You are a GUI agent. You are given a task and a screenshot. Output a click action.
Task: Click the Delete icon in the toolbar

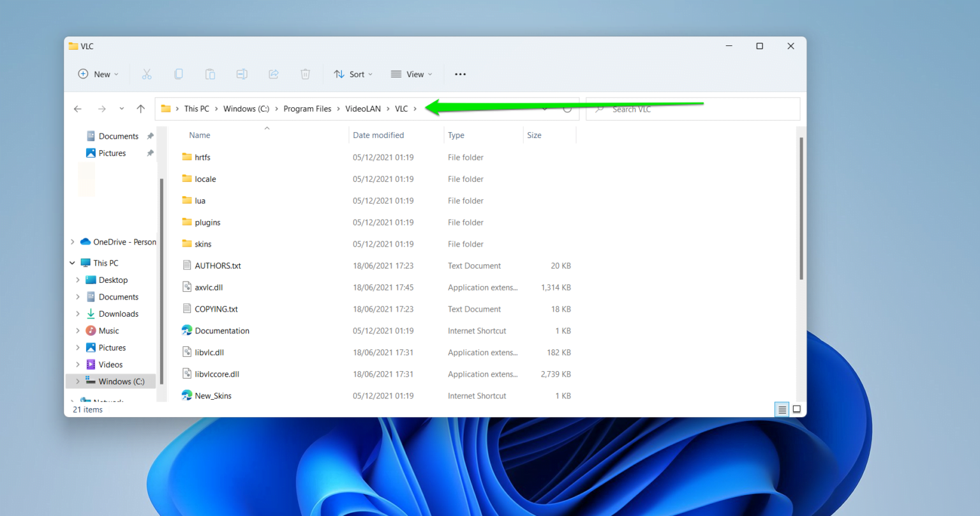pyautogui.click(x=305, y=74)
